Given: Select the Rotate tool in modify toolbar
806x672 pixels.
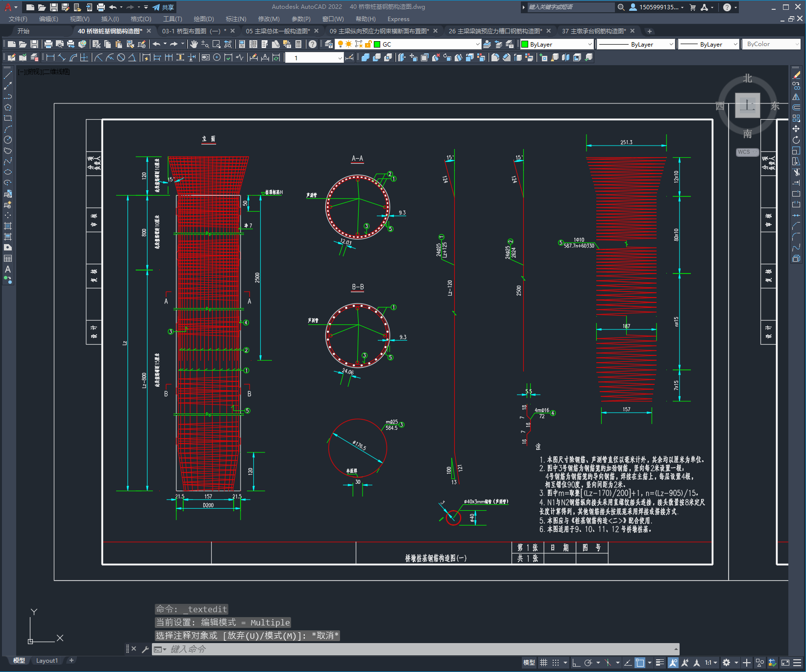Looking at the screenshot, I should (x=796, y=140).
